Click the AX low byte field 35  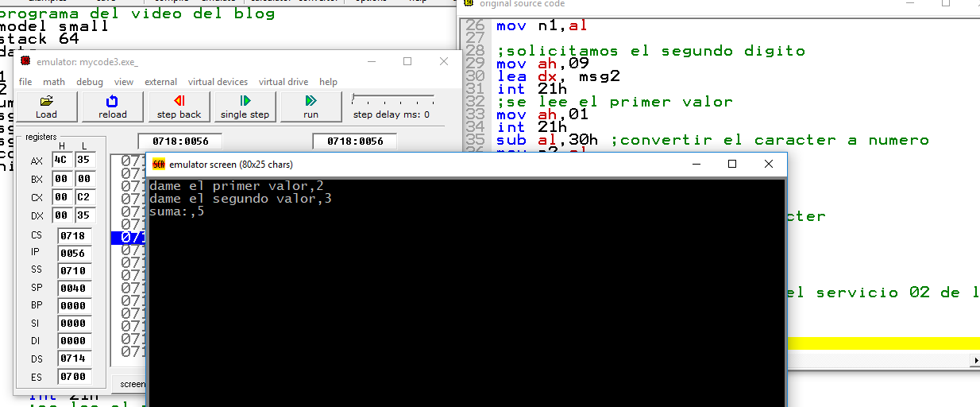[85, 161]
